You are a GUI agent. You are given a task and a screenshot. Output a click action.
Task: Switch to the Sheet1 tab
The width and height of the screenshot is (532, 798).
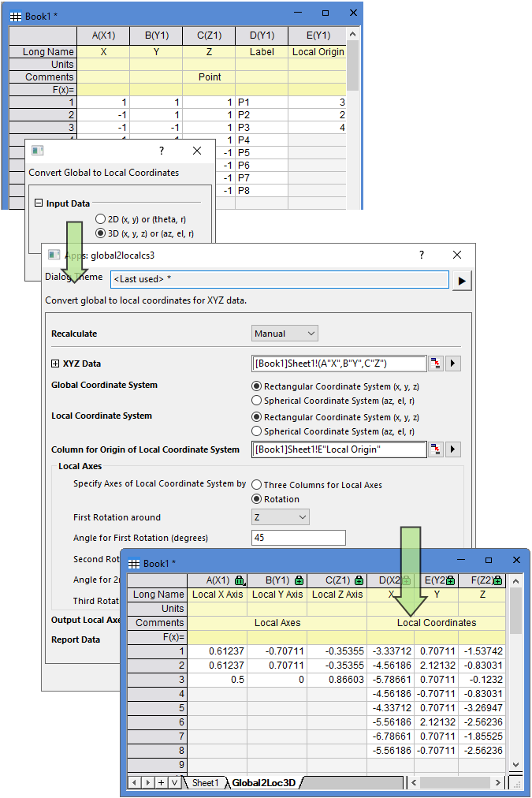[x=205, y=783]
